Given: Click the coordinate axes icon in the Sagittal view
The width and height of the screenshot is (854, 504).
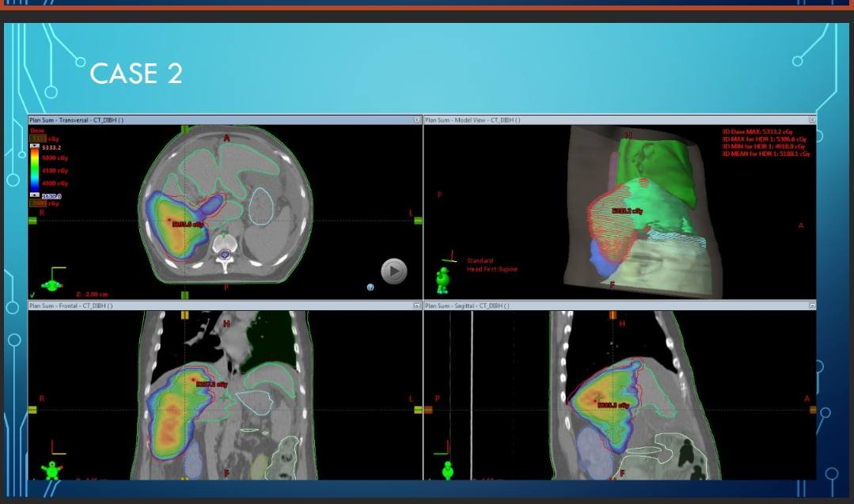Looking at the screenshot, I should click(x=442, y=447).
